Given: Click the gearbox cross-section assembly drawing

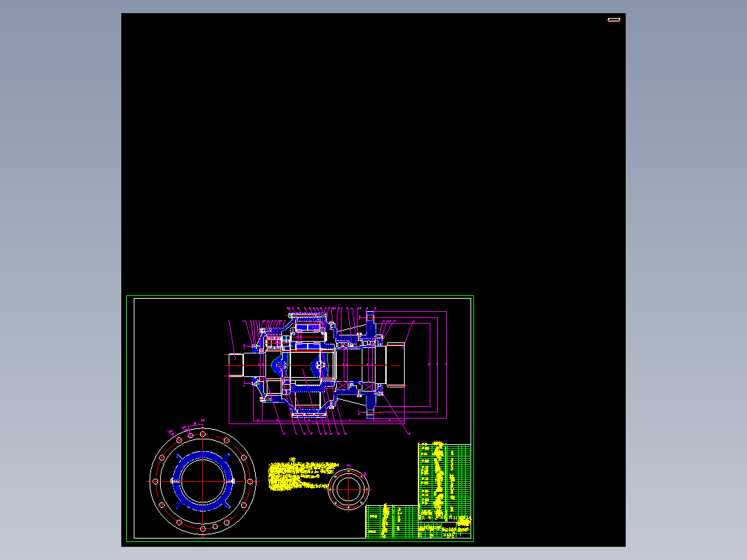Looking at the screenshot, I should click(x=337, y=371).
